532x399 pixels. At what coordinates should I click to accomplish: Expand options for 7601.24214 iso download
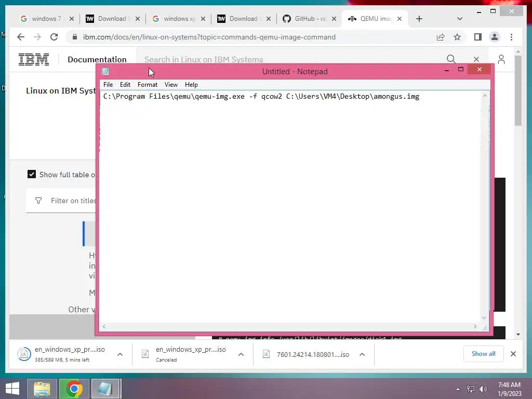(x=362, y=354)
